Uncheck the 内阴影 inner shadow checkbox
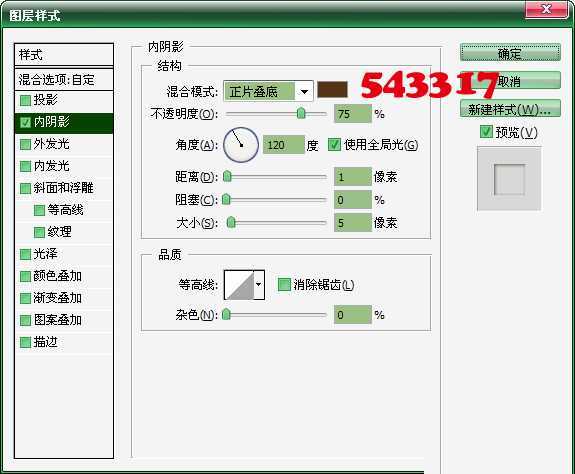Image resolution: width=575 pixels, height=474 pixels. tap(25, 122)
